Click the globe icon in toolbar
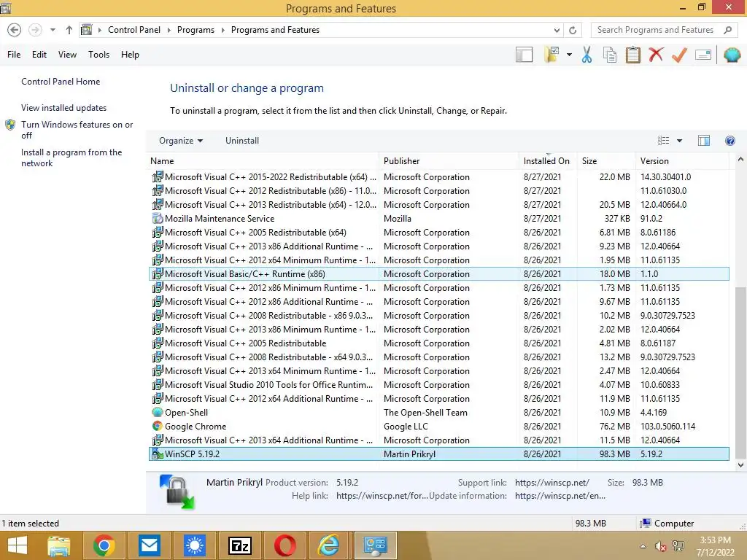 [732, 55]
